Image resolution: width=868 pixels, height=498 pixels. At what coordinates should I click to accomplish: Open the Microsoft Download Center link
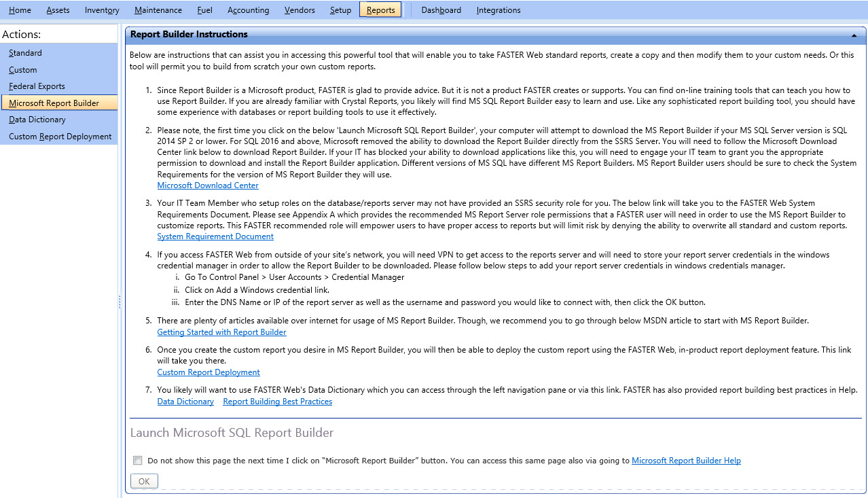208,185
